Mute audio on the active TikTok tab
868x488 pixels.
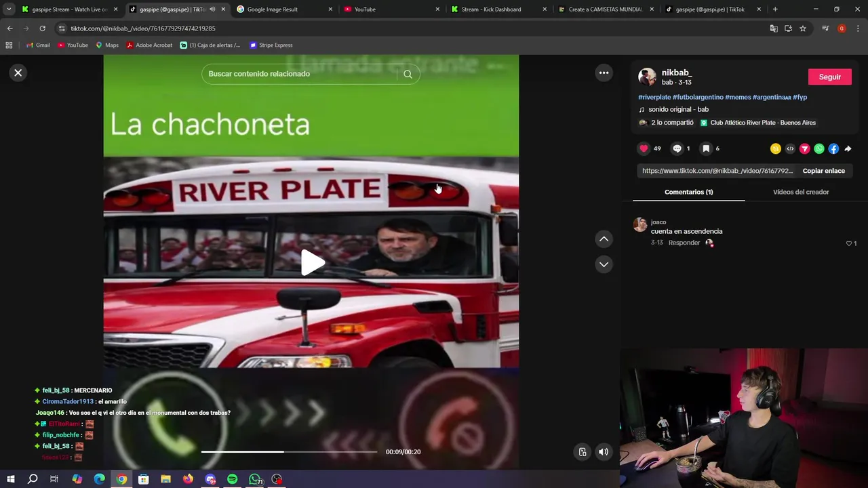pos(212,9)
